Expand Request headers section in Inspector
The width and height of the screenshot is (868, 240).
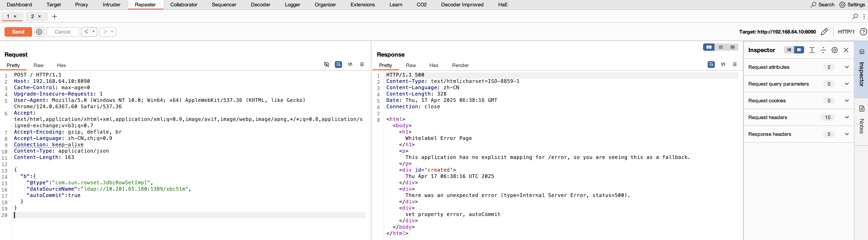click(x=846, y=117)
